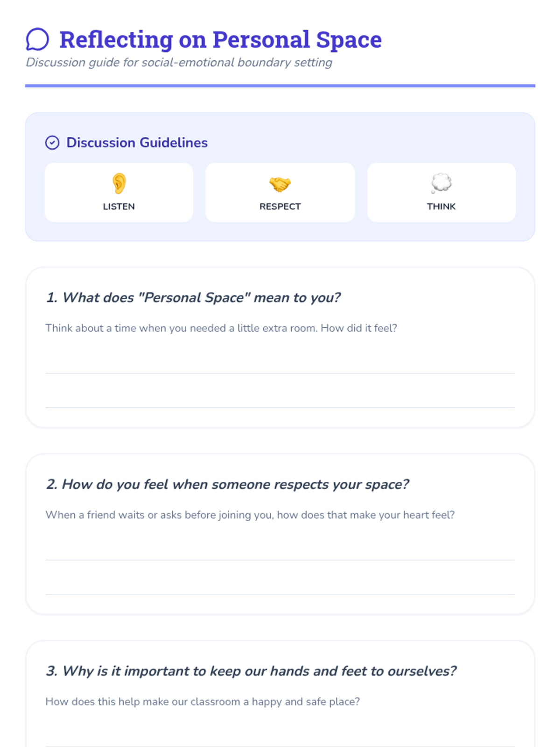The image size is (560, 747).
Task: Click the 'Reflecting on Personal Space' title
Action: (x=220, y=40)
